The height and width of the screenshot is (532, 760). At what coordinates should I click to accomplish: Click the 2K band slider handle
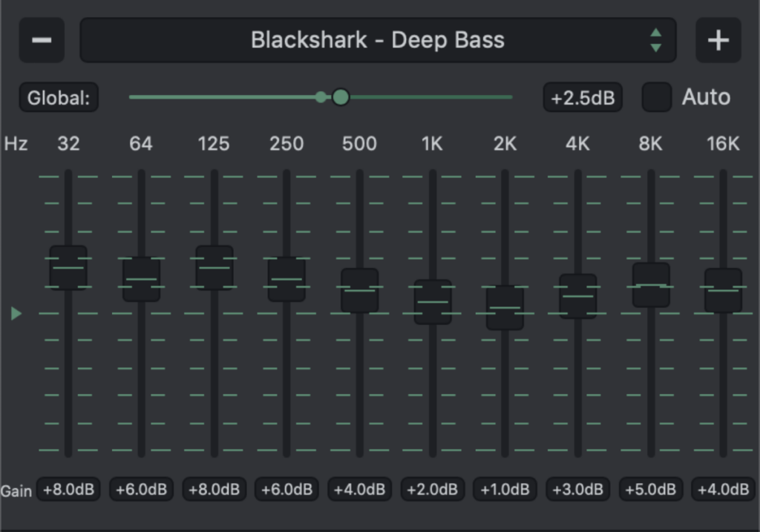(x=505, y=308)
